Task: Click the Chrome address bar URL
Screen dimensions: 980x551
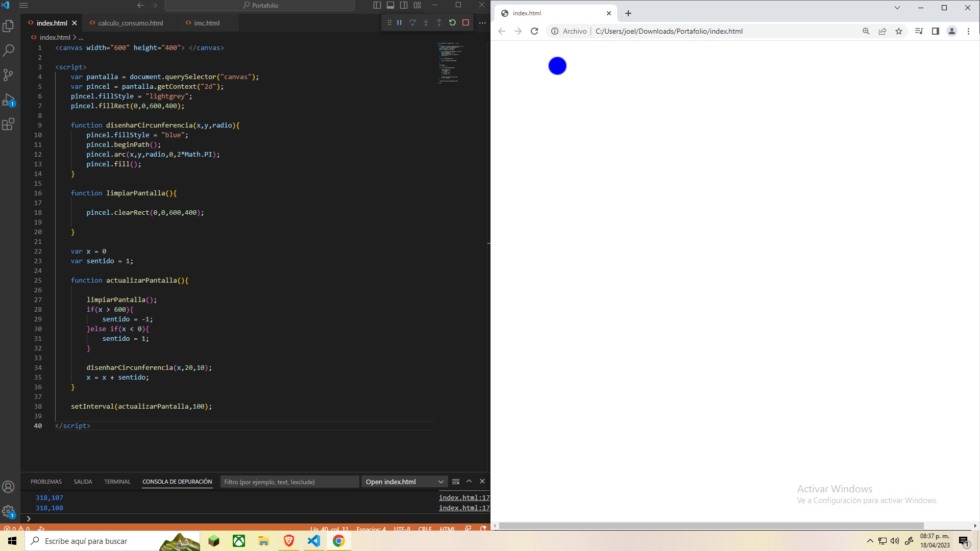Action: [x=669, y=31]
